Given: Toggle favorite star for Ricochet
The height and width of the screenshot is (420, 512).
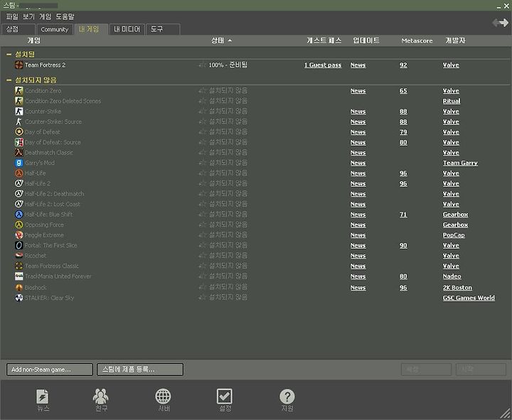Looking at the screenshot, I should pos(203,256).
